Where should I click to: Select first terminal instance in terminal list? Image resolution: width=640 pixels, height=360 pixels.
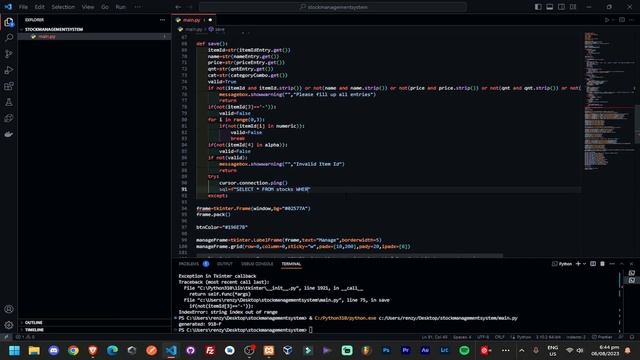click(x=632, y=273)
